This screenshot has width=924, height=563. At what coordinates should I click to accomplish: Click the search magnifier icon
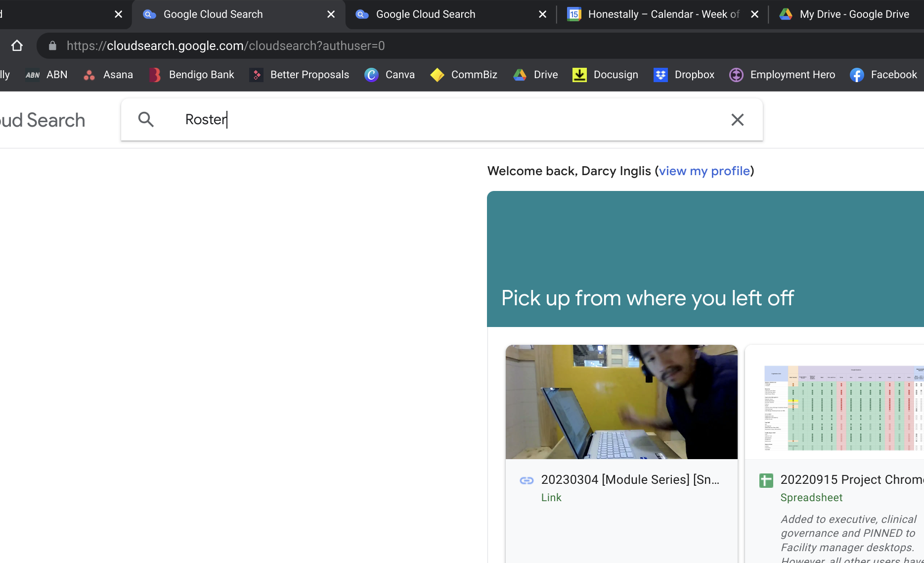point(146,119)
